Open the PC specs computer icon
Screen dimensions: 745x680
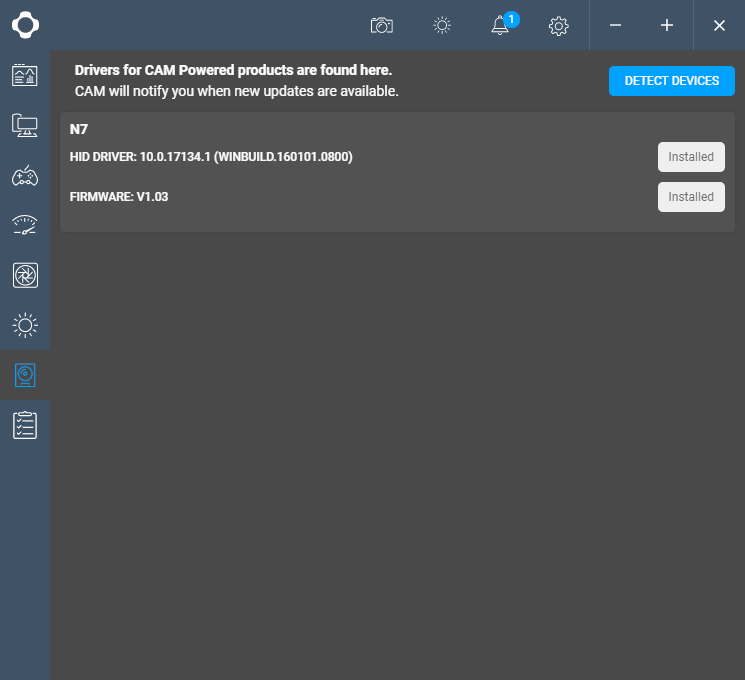(x=25, y=125)
